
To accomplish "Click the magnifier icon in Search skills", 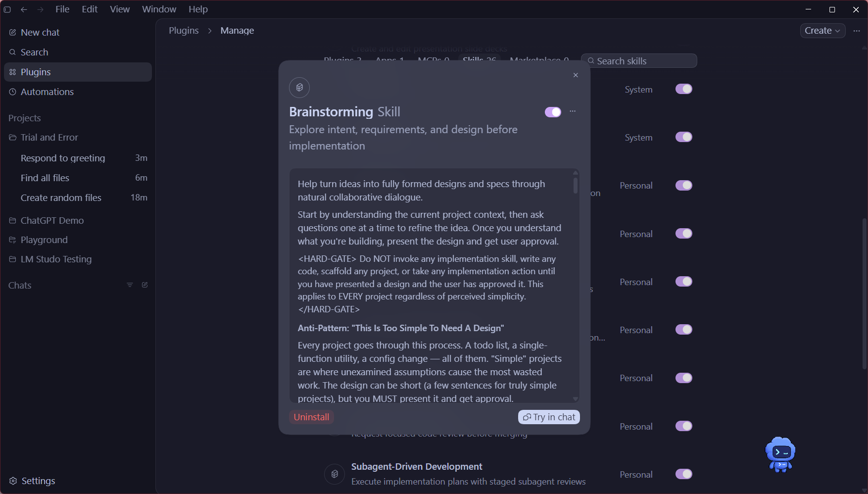I will tap(591, 61).
